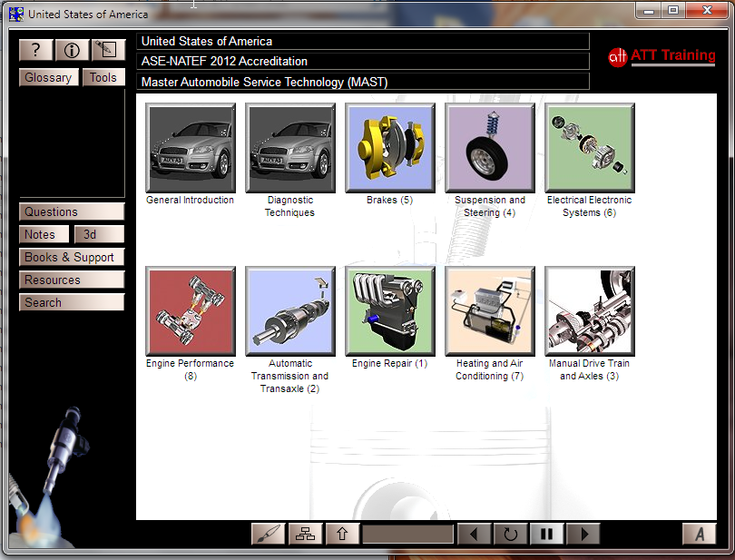The height and width of the screenshot is (560, 735).
Task: Open the Resources section
Action: click(72, 280)
